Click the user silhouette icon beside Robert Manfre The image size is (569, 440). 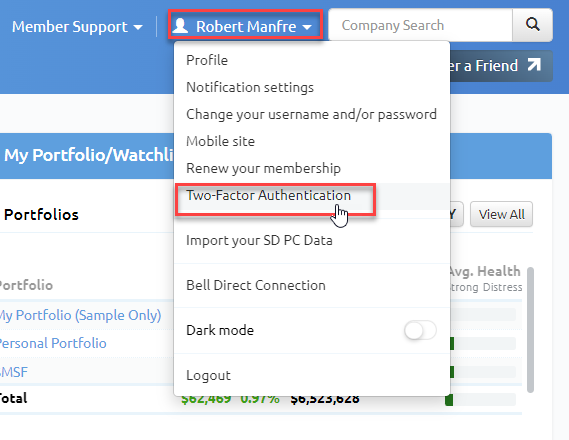(180, 26)
